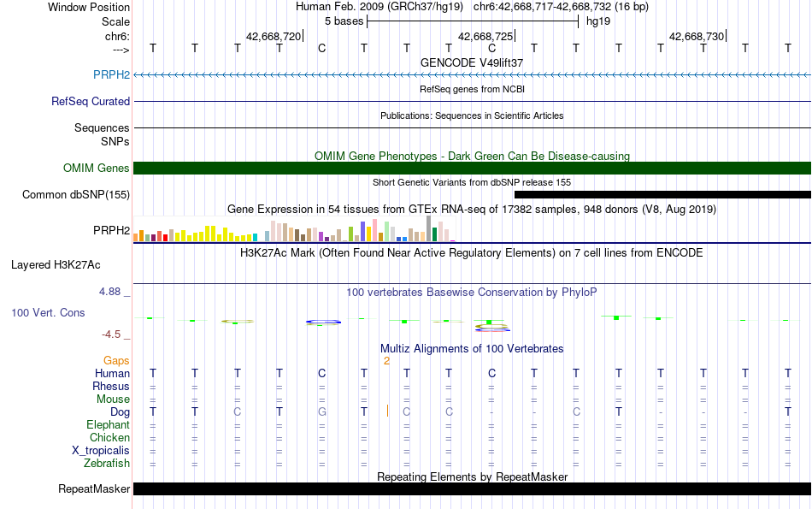
Task: Click the PRPH2 gene arrow line in GENCODE track
Action: (x=473, y=75)
